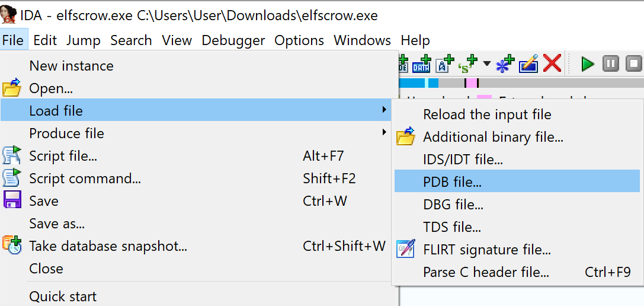Open the Windows menu
The height and width of the screenshot is (306, 644).
click(362, 40)
